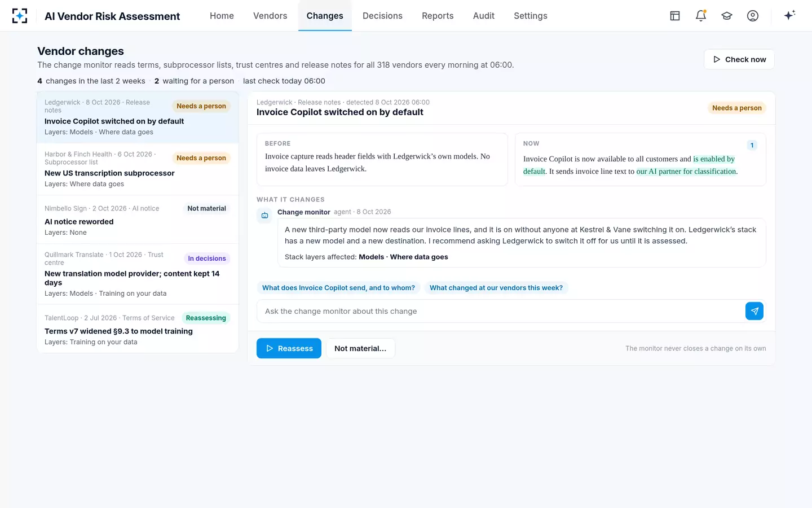This screenshot has width=812, height=508.
Task: Click the Check now button
Action: click(739, 59)
